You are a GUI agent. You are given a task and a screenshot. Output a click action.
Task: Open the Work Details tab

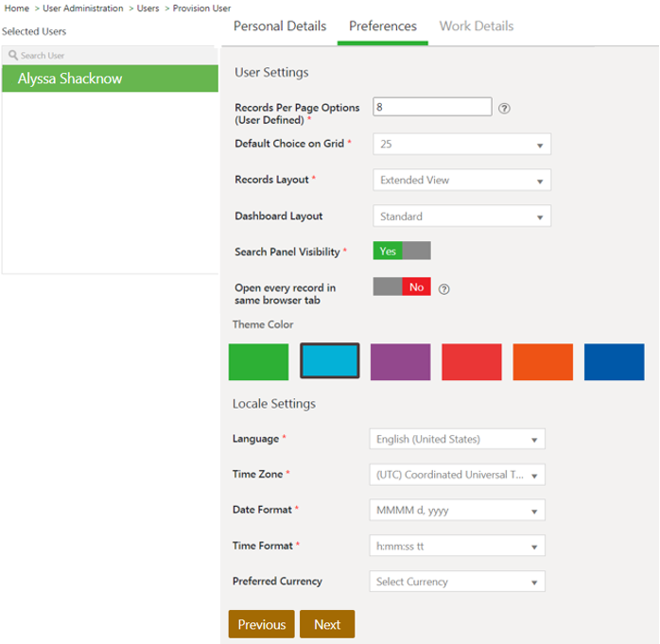477,26
